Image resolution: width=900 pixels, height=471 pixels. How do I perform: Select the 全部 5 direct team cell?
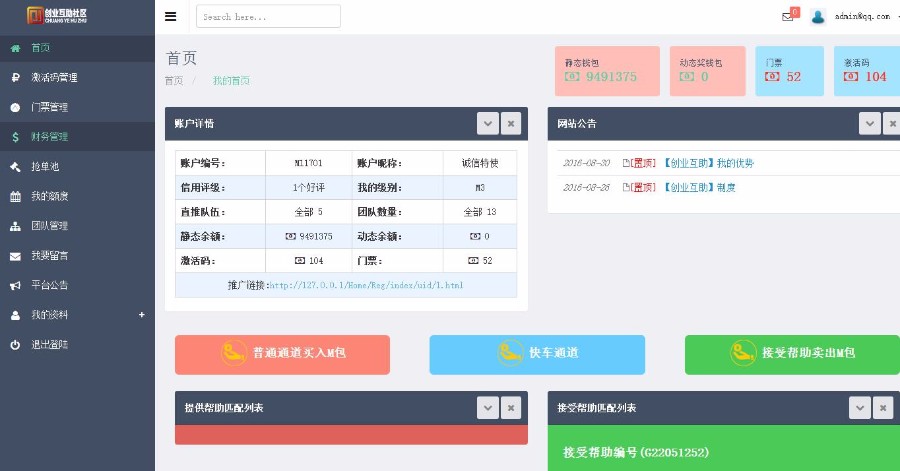(x=308, y=212)
